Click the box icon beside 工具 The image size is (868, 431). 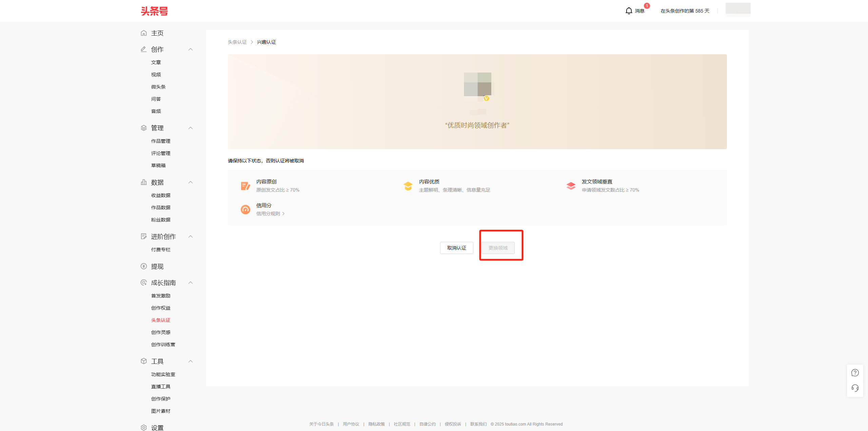tap(144, 361)
